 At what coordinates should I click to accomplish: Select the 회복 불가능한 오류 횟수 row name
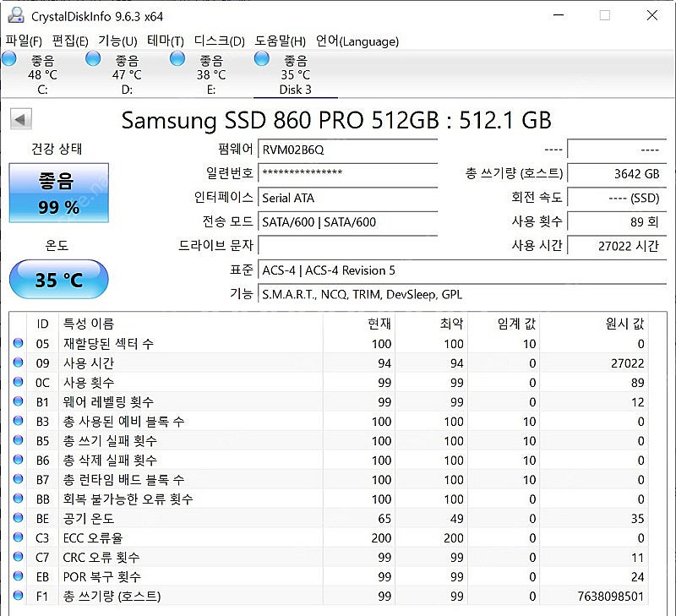(x=128, y=499)
